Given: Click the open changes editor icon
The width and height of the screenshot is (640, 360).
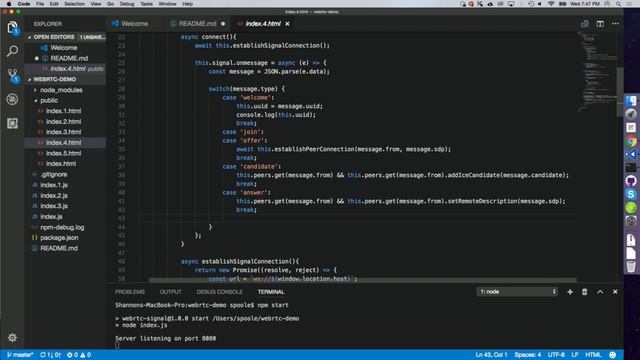Looking at the screenshot, I should click(584, 24).
